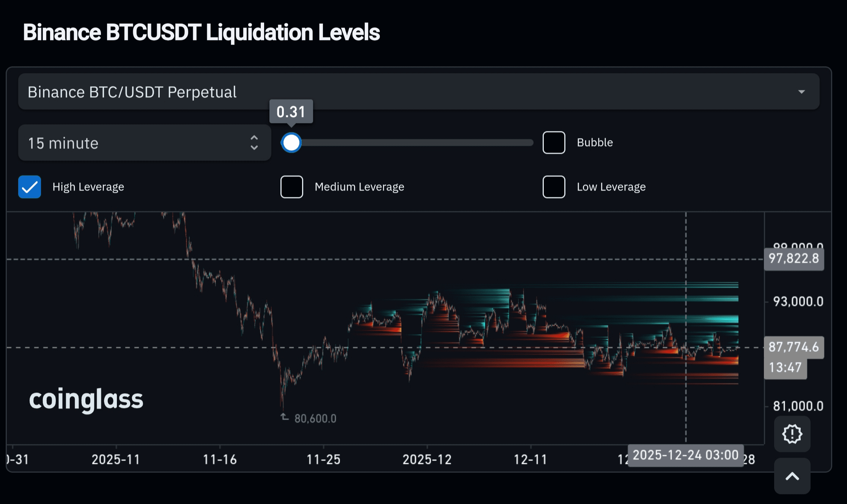The width and height of the screenshot is (847, 504).
Task: Click the coinglass watermark logo
Action: tap(86, 400)
